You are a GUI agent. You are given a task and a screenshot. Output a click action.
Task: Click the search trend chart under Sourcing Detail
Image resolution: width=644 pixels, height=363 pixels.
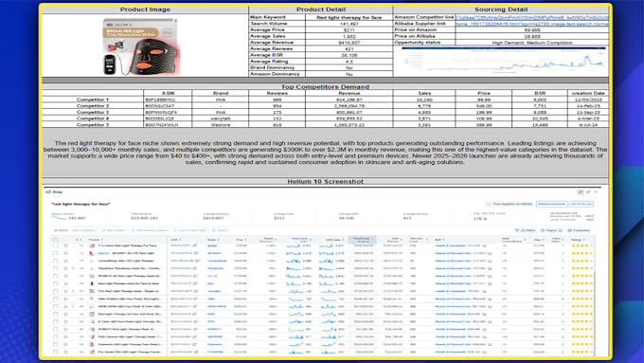point(503,62)
